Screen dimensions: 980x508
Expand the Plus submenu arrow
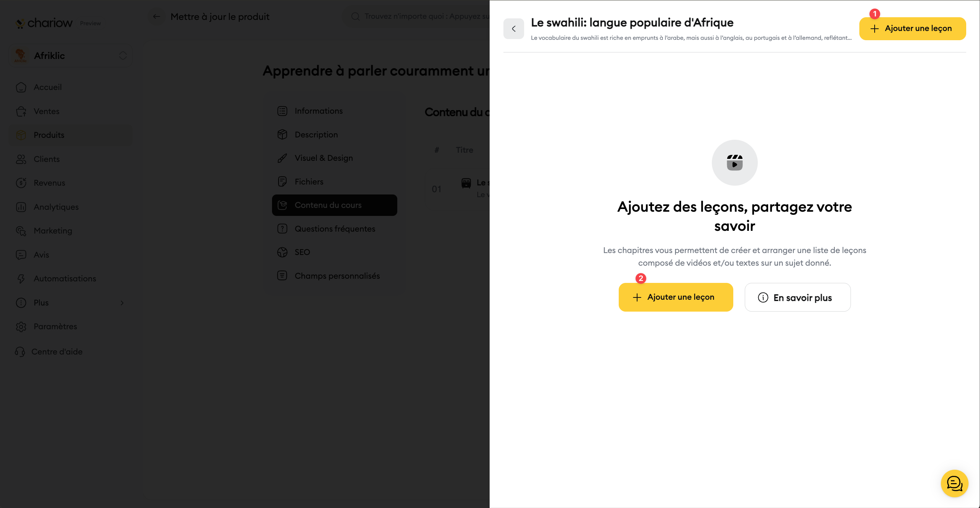(x=122, y=303)
